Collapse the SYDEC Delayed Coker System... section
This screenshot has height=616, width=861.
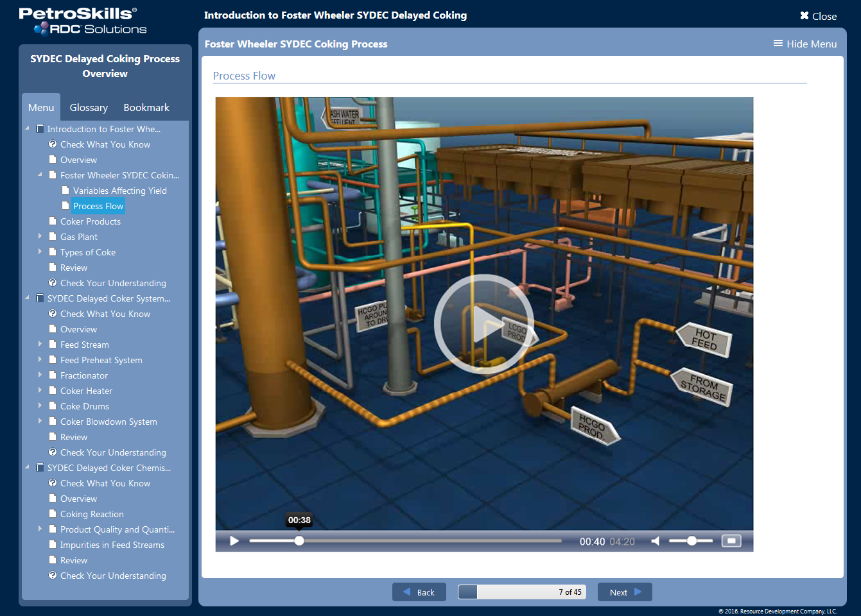pos(27,298)
